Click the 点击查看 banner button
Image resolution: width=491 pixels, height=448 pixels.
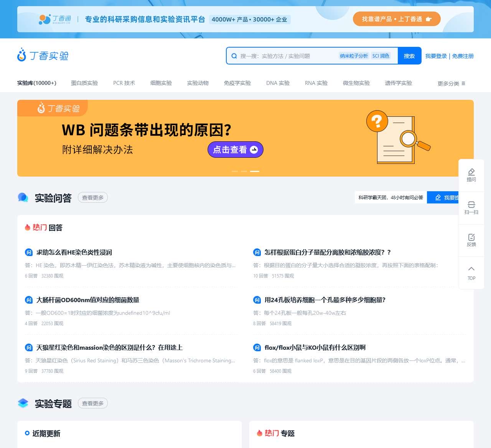[x=236, y=150]
